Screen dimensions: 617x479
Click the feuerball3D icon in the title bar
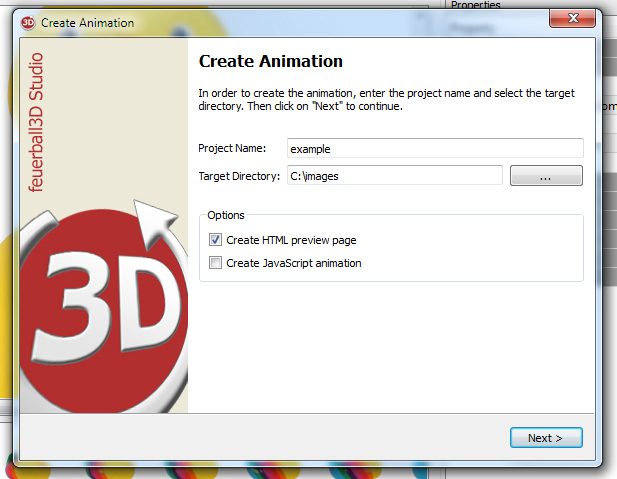pos(28,23)
